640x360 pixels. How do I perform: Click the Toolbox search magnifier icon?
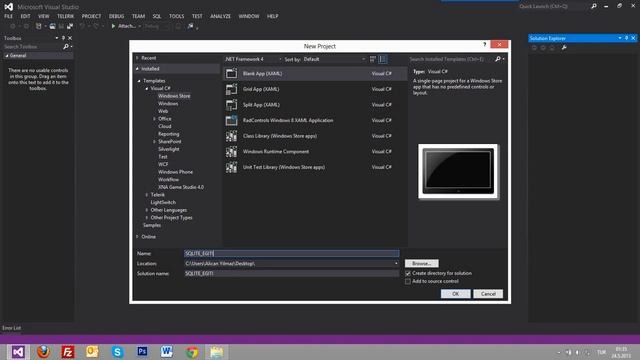pyautogui.click(x=66, y=47)
